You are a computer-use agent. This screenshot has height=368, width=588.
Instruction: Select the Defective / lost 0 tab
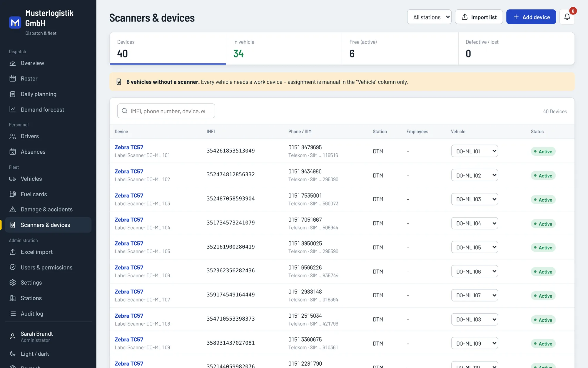(516, 49)
